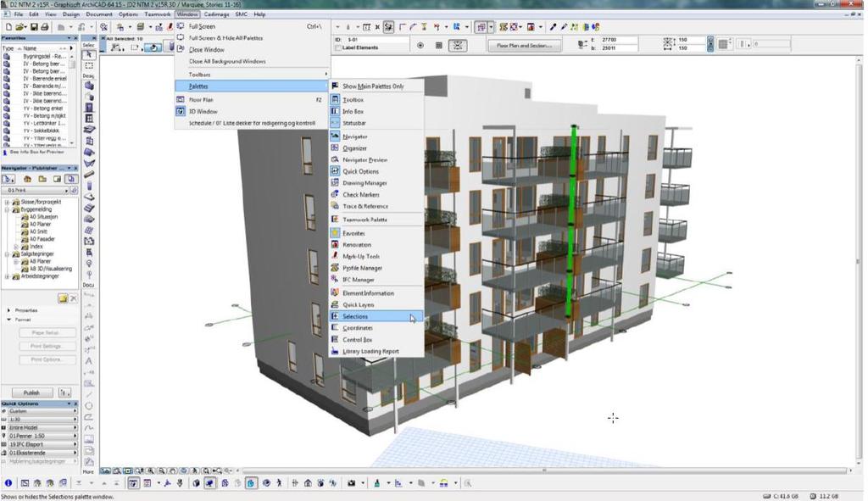This screenshot has width=868, height=501.
Task: Toggle the Favorites palette
Action: tap(376, 233)
